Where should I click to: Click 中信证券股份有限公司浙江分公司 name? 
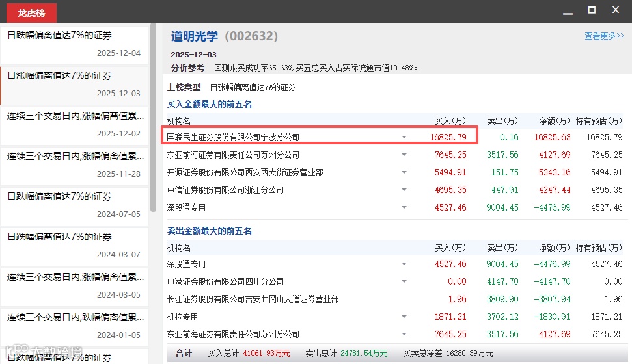coord(225,190)
